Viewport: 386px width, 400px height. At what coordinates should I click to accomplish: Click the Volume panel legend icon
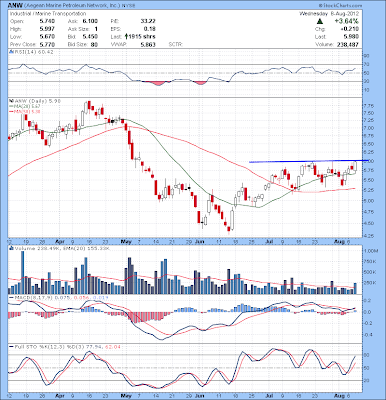coord(11,249)
